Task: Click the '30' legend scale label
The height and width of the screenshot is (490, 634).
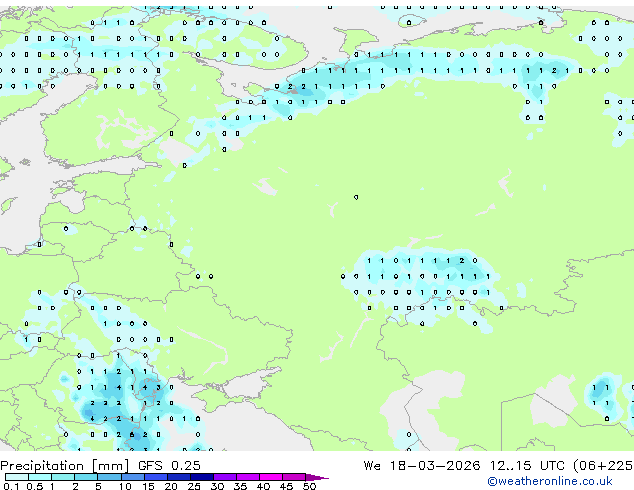Action: click(217, 486)
